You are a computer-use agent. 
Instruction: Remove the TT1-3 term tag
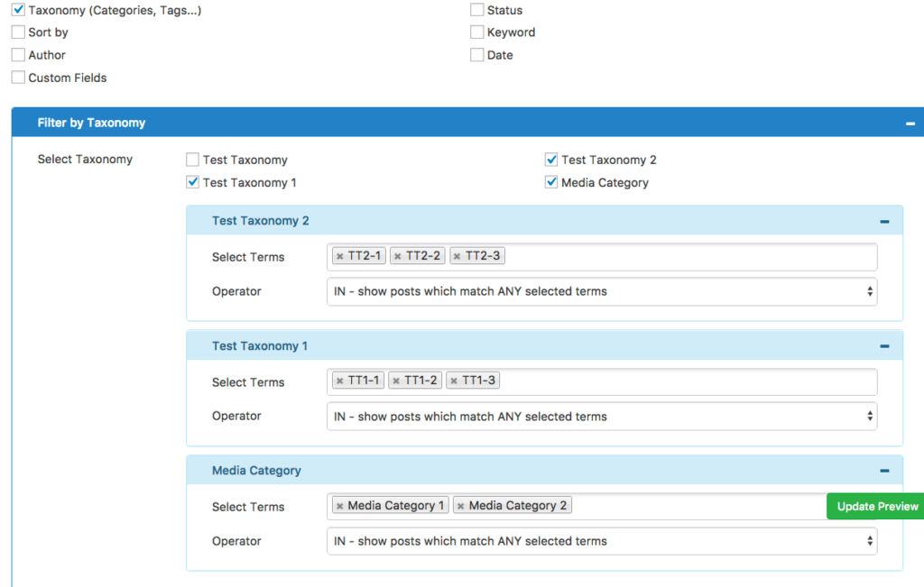454,381
